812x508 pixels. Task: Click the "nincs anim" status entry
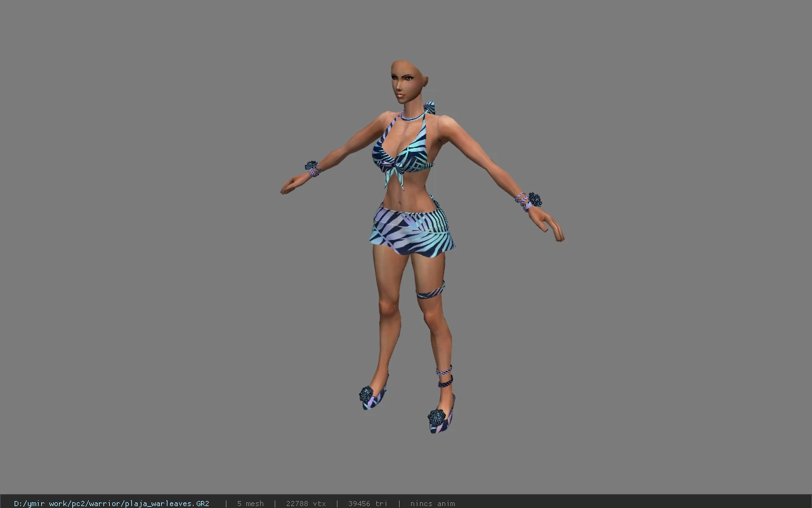433,504
